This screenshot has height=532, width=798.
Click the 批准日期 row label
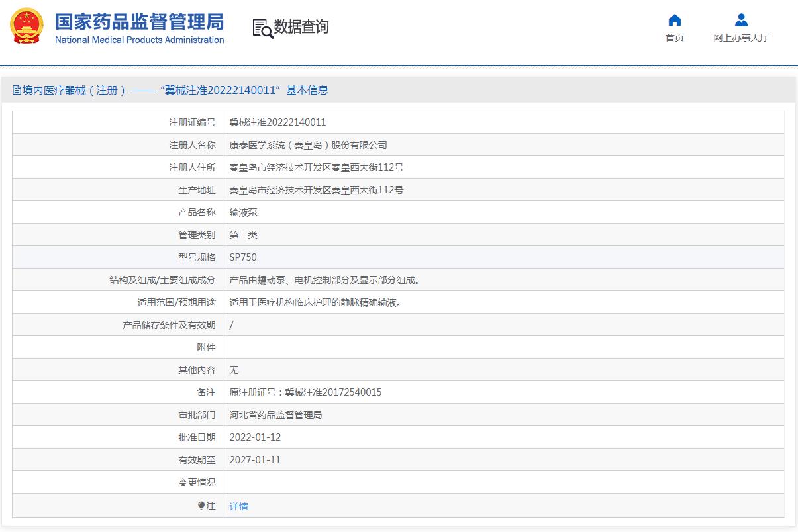pos(197,437)
